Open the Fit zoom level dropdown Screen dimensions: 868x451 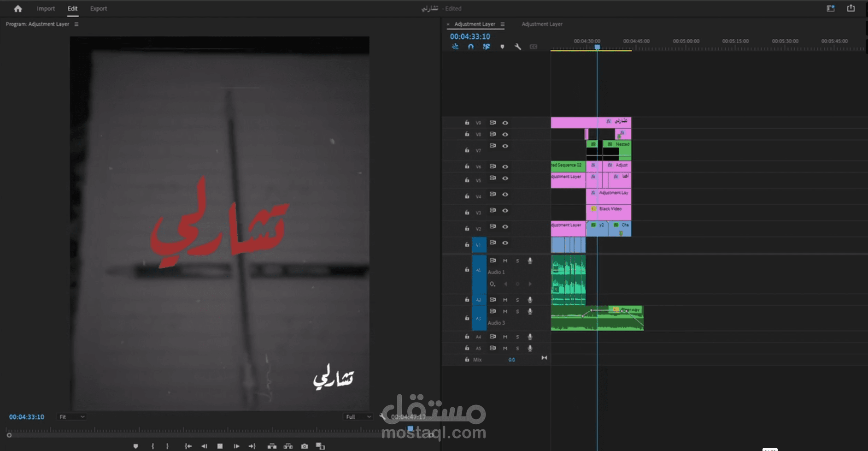click(72, 416)
